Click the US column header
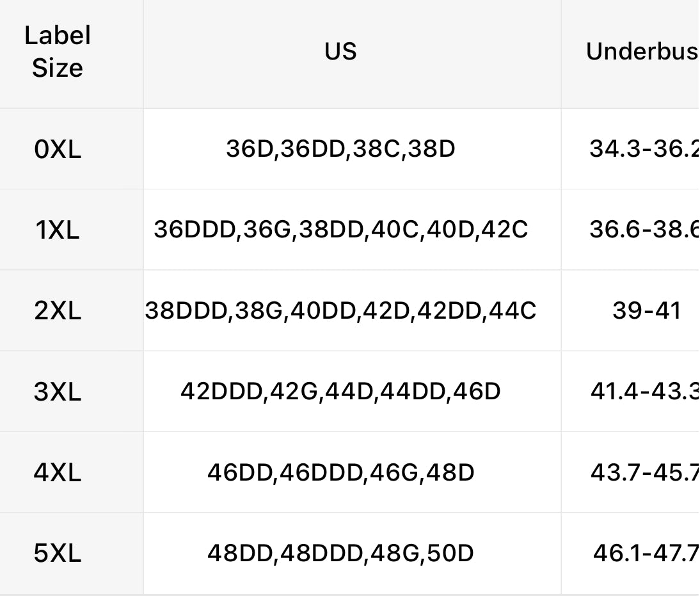Screen dimensions: 700x599 (x=340, y=52)
